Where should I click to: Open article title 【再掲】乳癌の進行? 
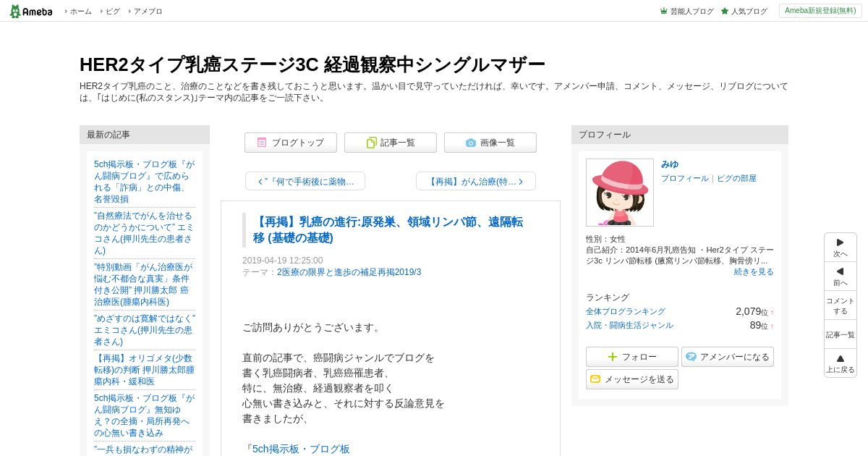coord(388,229)
